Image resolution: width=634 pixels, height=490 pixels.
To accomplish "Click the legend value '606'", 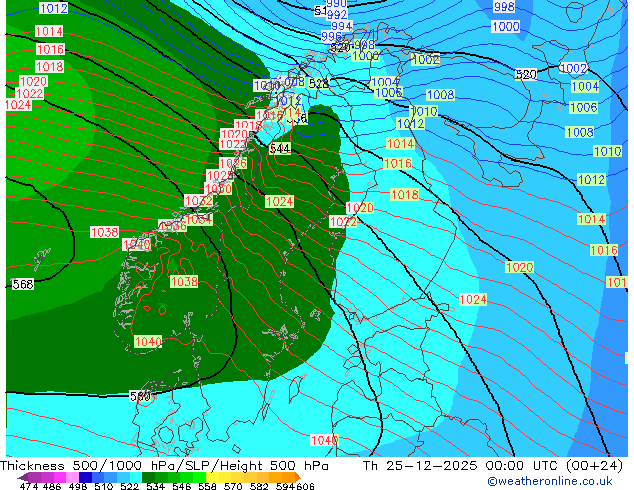I will pyautogui.click(x=305, y=486).
